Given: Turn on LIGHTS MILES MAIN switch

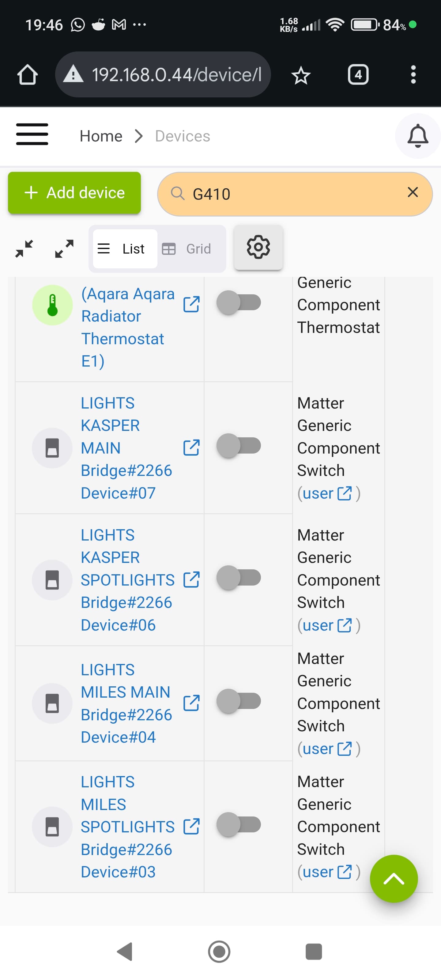Looking at the screenshot, I should click(238, 701).
